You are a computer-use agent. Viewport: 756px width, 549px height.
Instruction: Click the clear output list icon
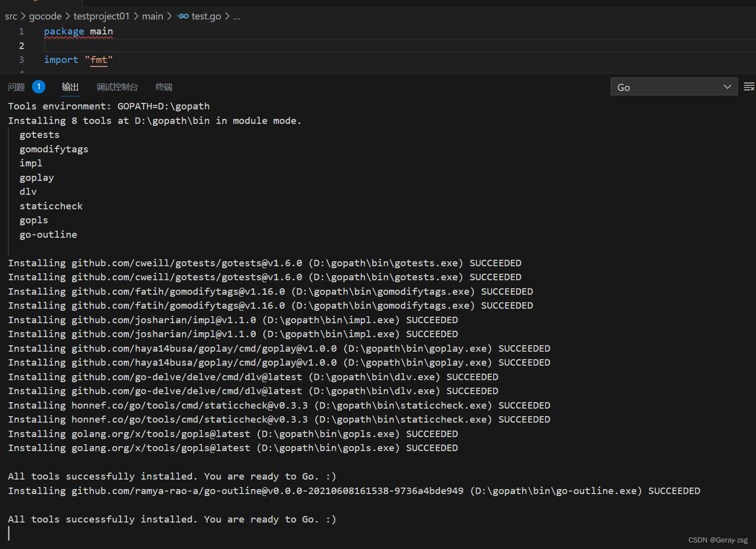[x=749, y=87]
